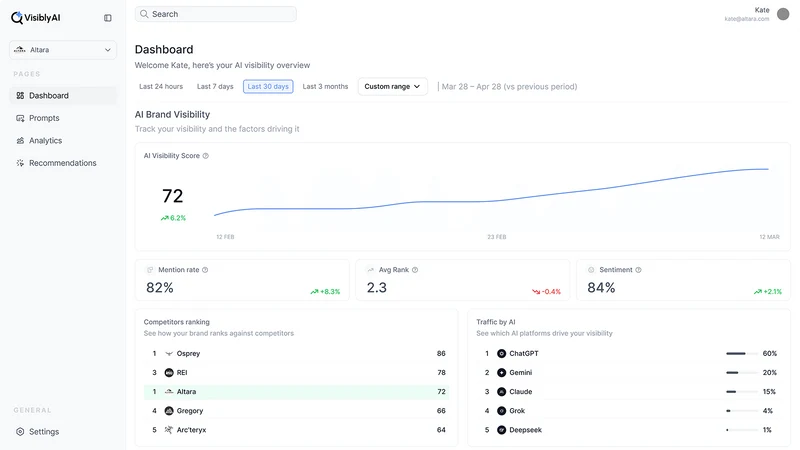
Task: Click the Deepseek platform icon
Action: [x=502, y=430]
